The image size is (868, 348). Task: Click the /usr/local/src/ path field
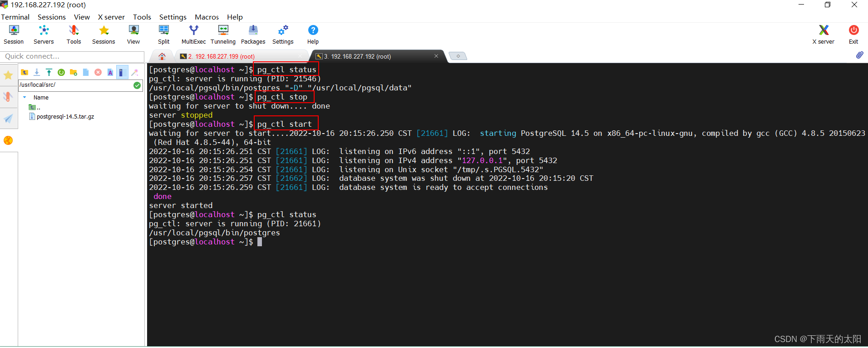[x=75, y=85]
